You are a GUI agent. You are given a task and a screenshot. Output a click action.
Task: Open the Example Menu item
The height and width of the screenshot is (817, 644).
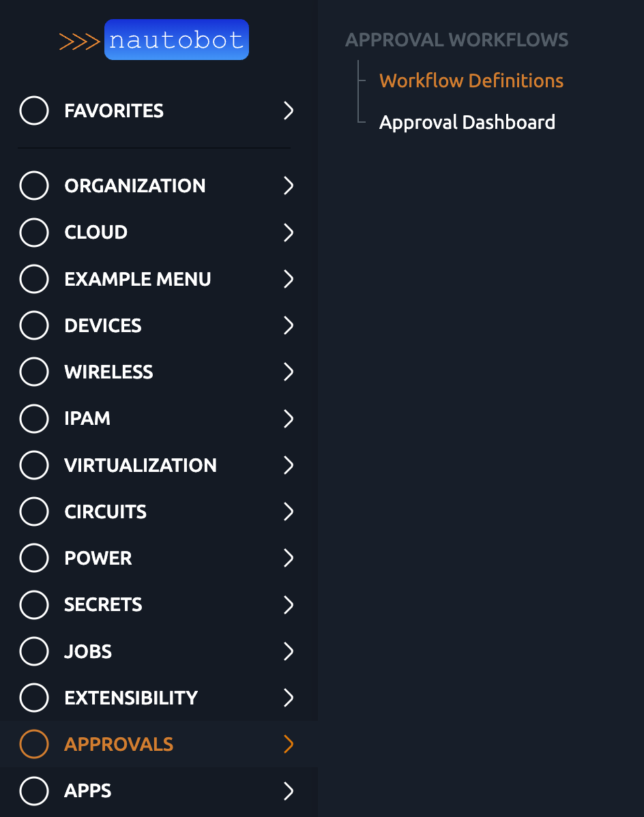coord(138,279)
